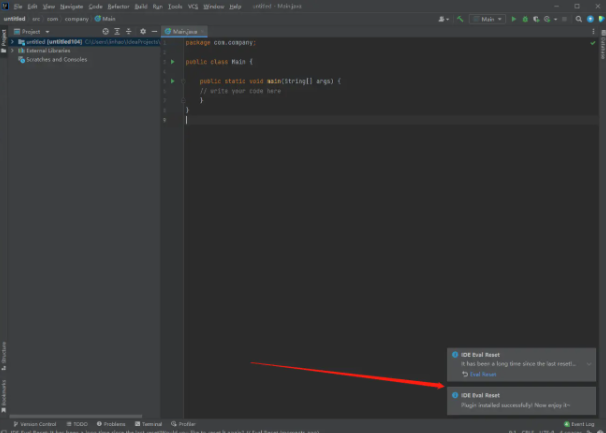Expand first IDE Eval Reset notification chevron
This screenshot has width=606, height=433.
coord(589,364)
